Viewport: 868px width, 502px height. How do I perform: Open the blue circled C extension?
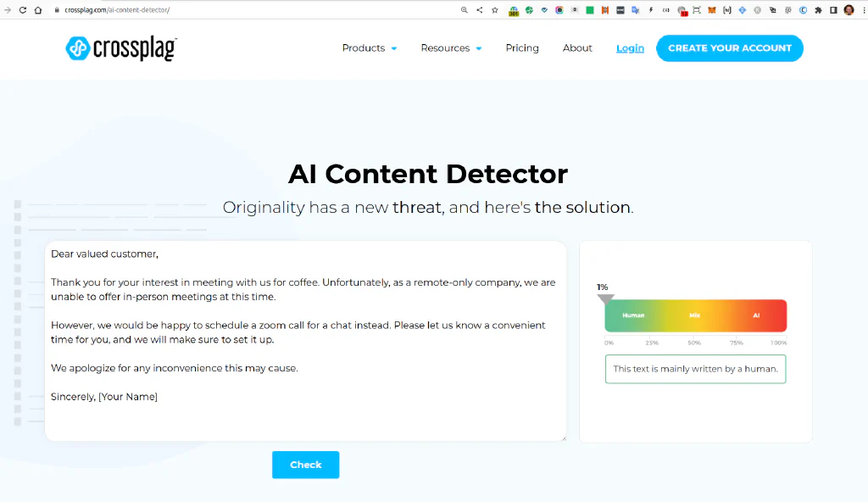pos(804,10)
